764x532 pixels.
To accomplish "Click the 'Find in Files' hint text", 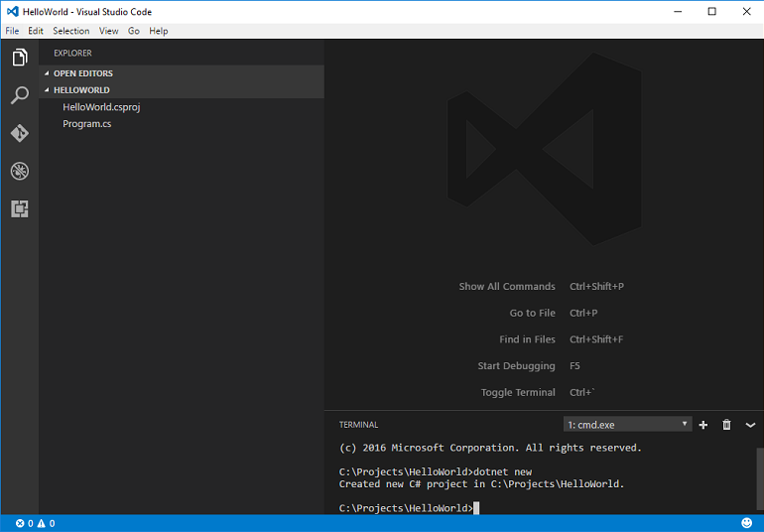I will (527, 339).
